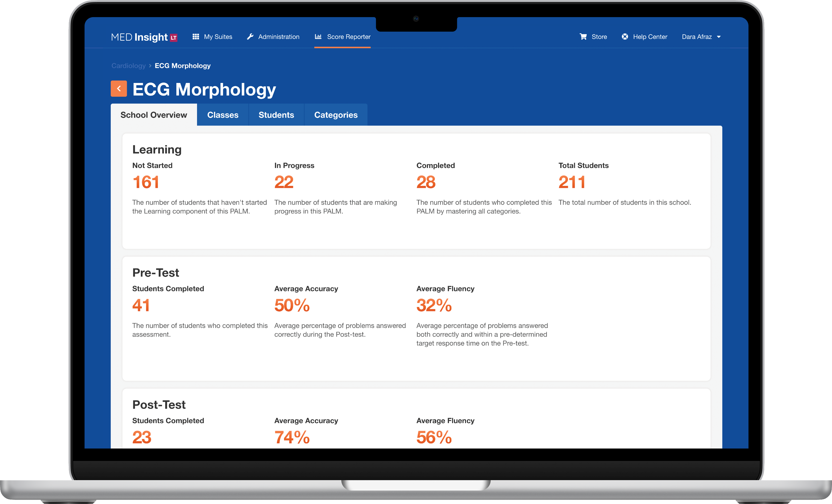Select the School Overview tab
This screenshot has height=504, width=832.
coord(154,115)
